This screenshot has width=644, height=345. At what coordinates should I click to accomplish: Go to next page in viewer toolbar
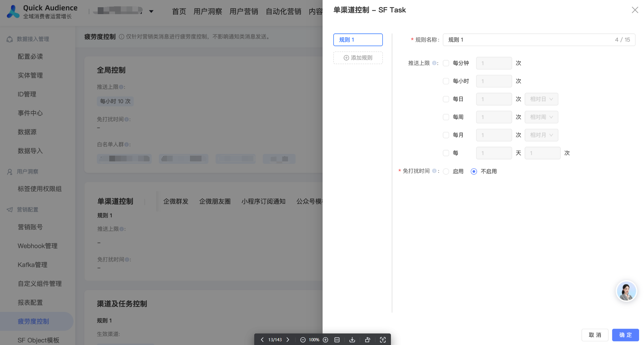(288, 340)
